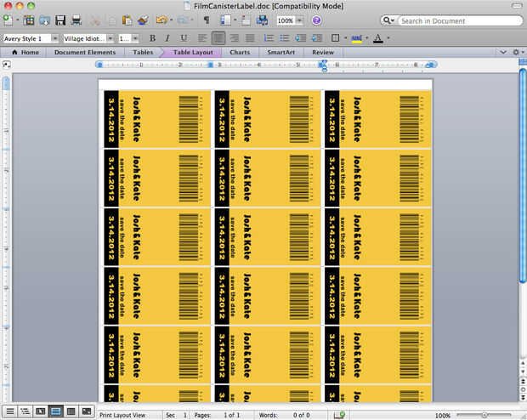Switch to Full Screen view

click(x=87, y=411)
